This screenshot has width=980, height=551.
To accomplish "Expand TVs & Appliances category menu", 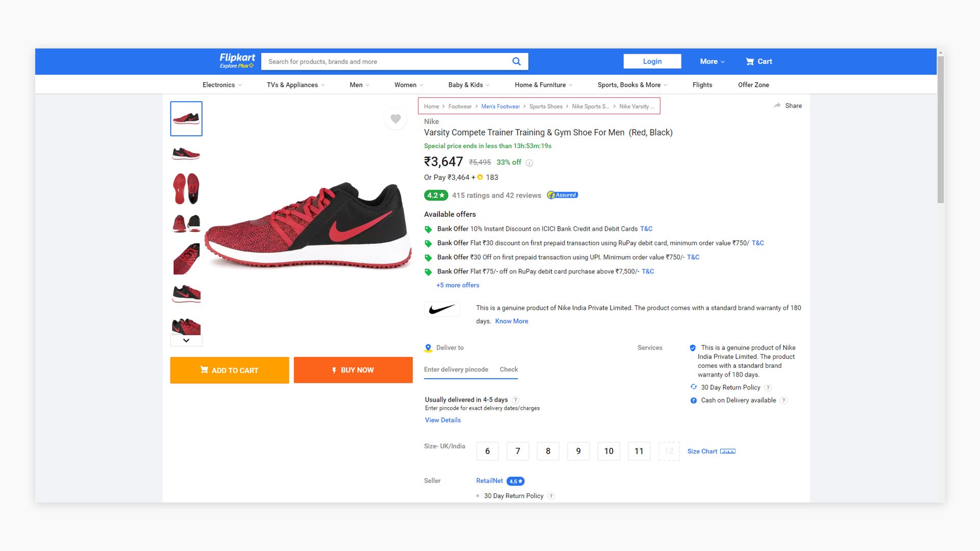I will [296, 85].
